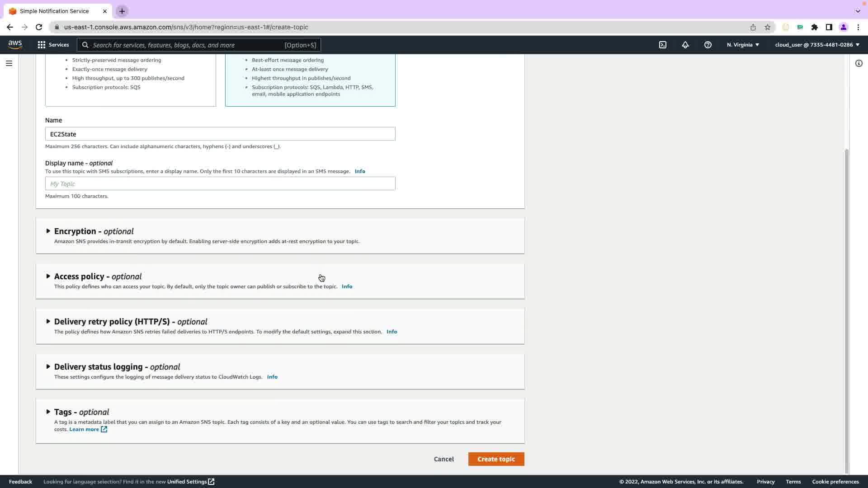Click browser extensions puzzle icon

814,27
